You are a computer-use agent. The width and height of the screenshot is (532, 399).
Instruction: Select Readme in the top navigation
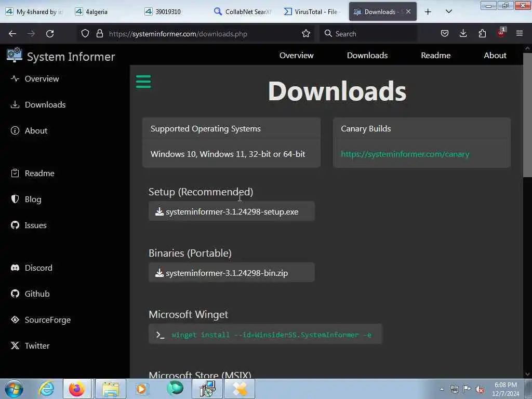tap(436, 55)
